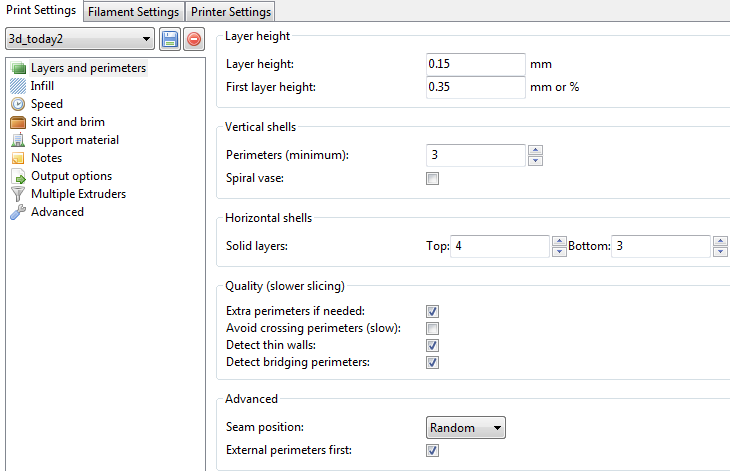
Task: Open the Seam position Random dropdown
Action: pos(465,428)
